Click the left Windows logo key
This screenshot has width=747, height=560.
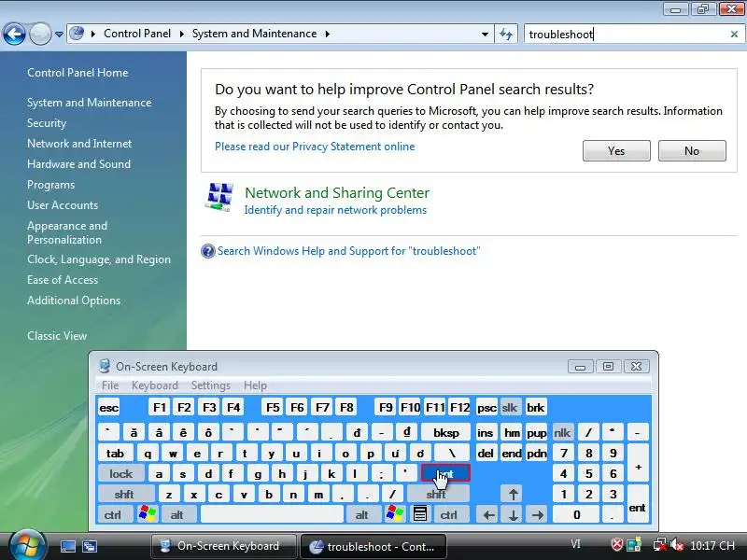(x=148, y=515)
